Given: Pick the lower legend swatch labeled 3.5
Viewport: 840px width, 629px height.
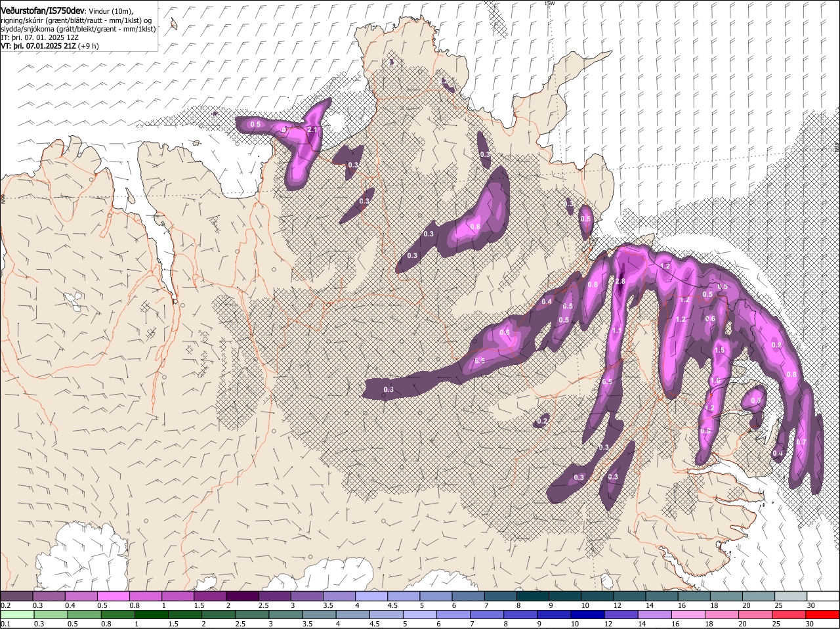Looking at the screenshot, I should [x=320, y=615].
